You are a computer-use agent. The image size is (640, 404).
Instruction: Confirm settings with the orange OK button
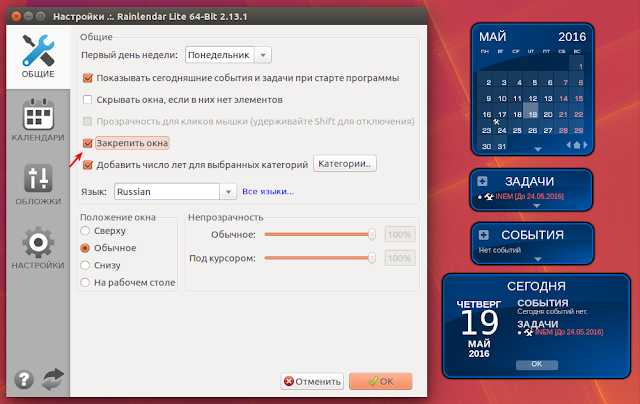point(381,381)
